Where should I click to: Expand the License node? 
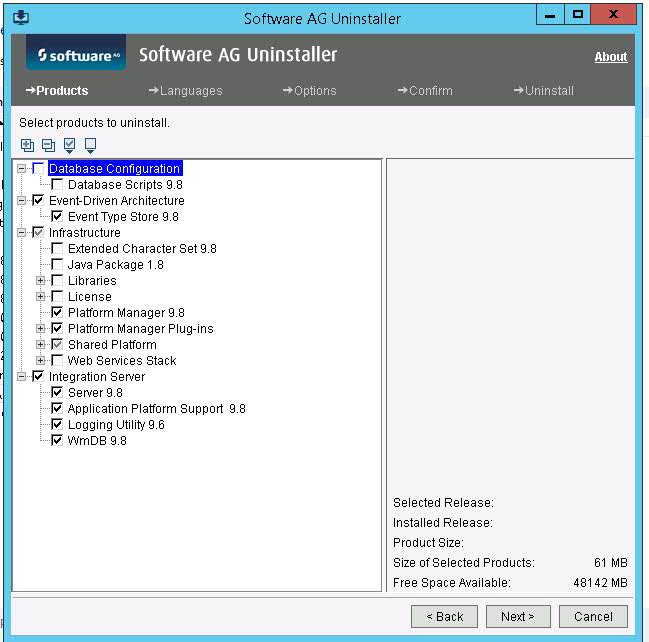(x=41, y=297)
